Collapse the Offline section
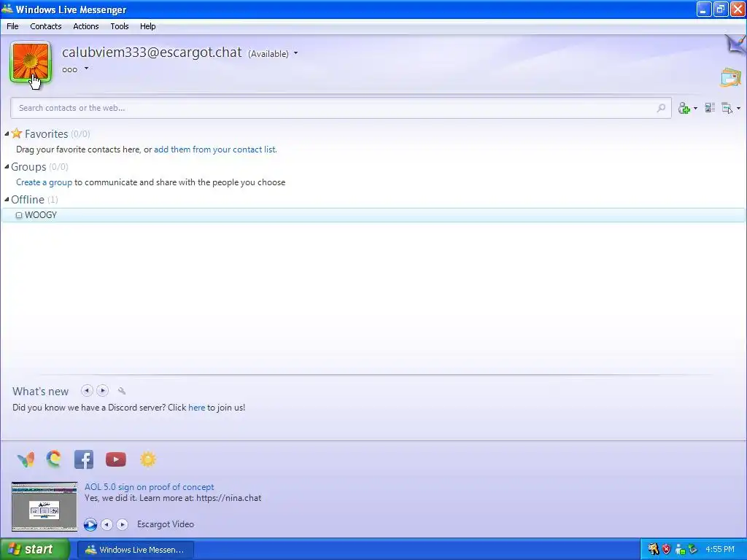This screenshot has height=560, width=747. tap(7, 200)
